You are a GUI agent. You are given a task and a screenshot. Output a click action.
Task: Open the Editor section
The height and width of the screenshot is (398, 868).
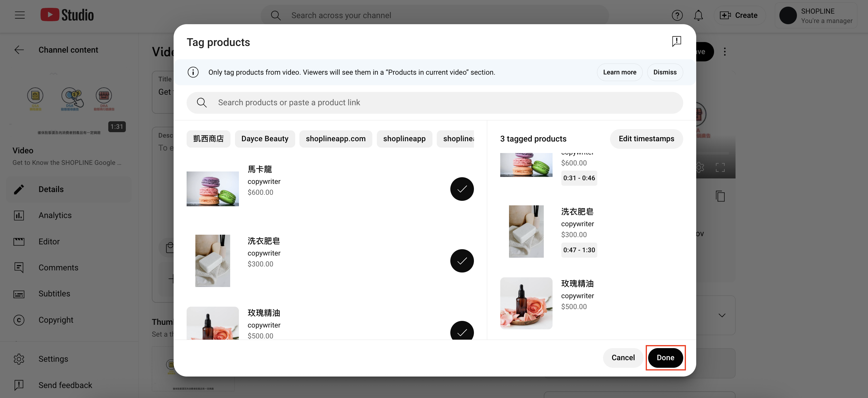[x=69, y=242]
